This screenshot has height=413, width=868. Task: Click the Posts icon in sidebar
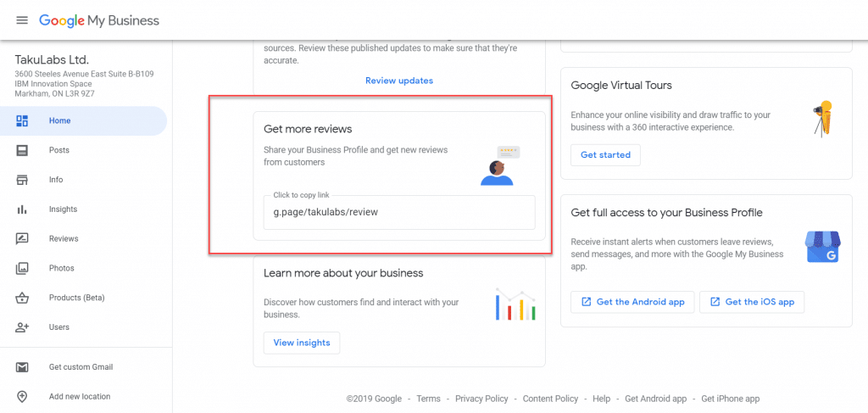pyautogui.click(x=21, y=150)
